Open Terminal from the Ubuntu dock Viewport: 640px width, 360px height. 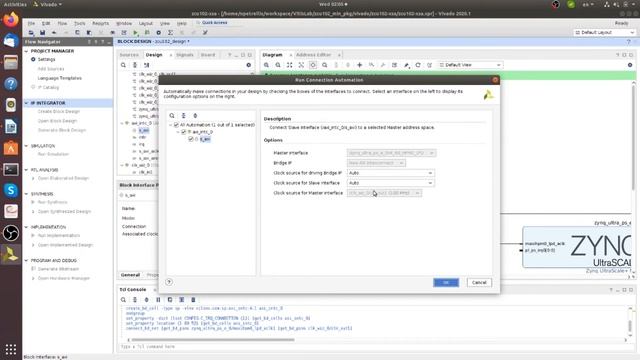pyautogui.click(x=11, y=169)
